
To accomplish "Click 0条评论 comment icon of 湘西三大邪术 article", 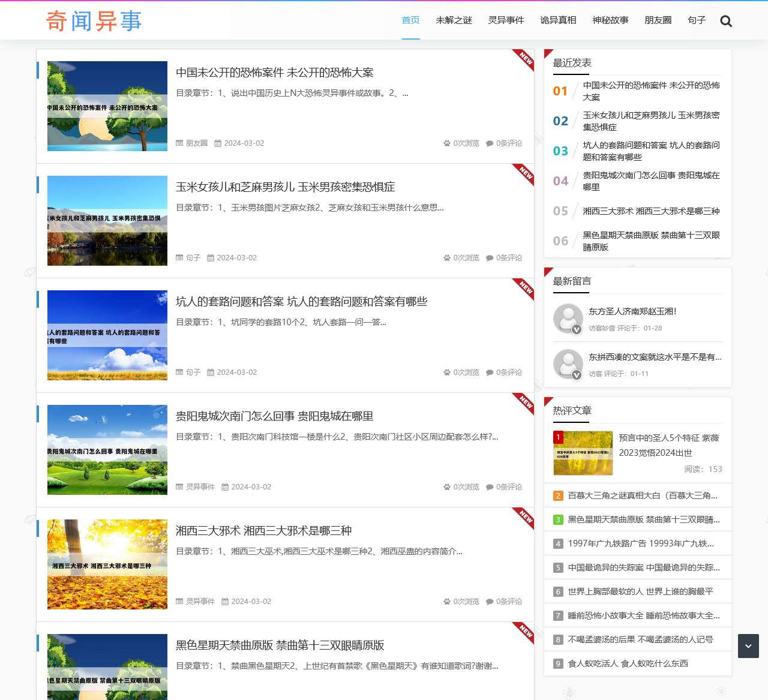I will (x=490, y=602).
